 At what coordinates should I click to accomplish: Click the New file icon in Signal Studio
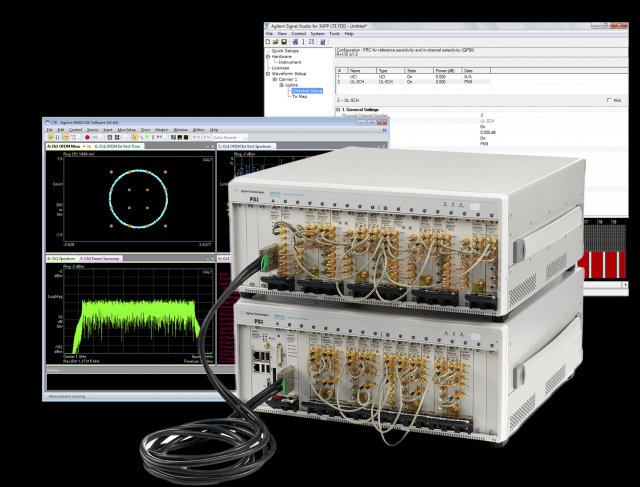click(267, 42)
